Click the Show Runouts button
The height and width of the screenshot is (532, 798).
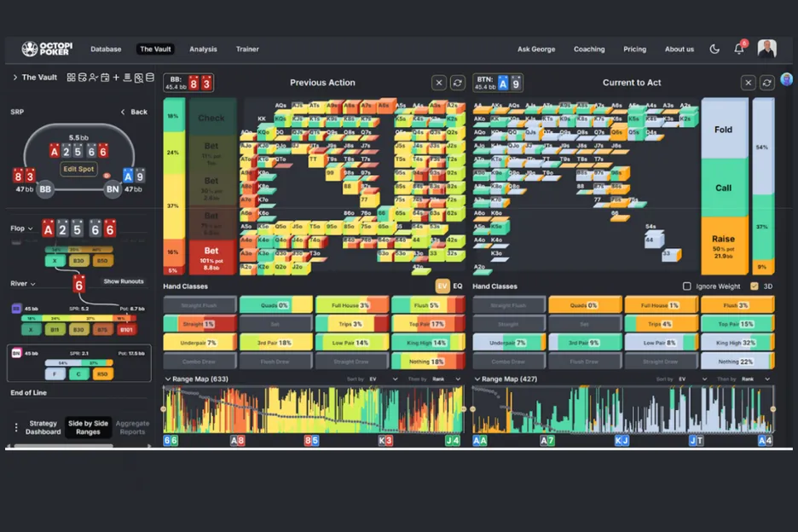124,281
